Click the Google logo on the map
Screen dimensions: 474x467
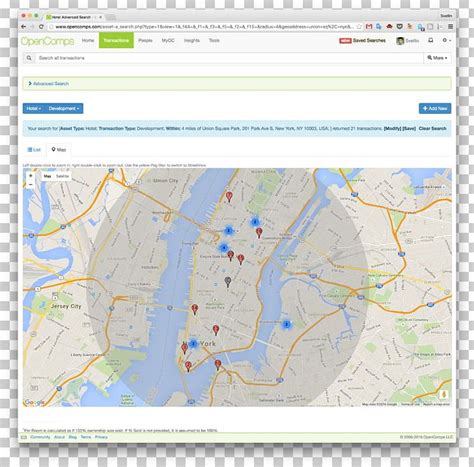(34, 402)
